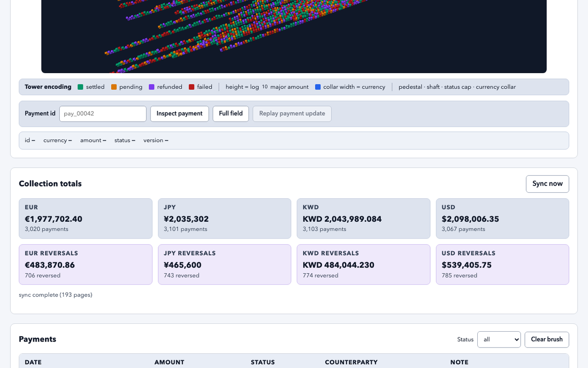The width and height of the screenshot is (588, 368).
Task: Click the 'amount –' inspector field
Action: coord(93,140)
